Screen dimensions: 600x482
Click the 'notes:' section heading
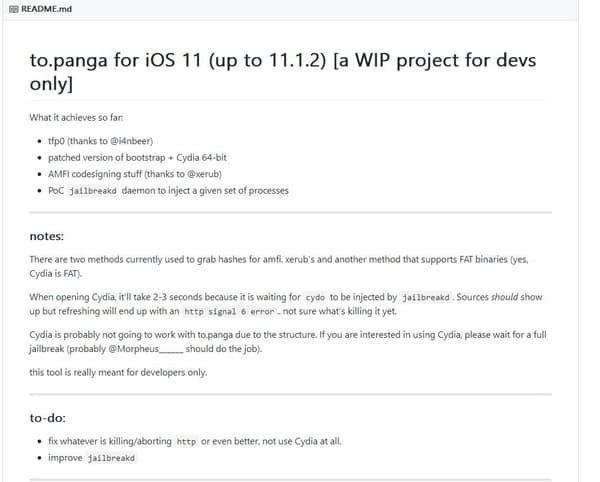pos(47,236)
